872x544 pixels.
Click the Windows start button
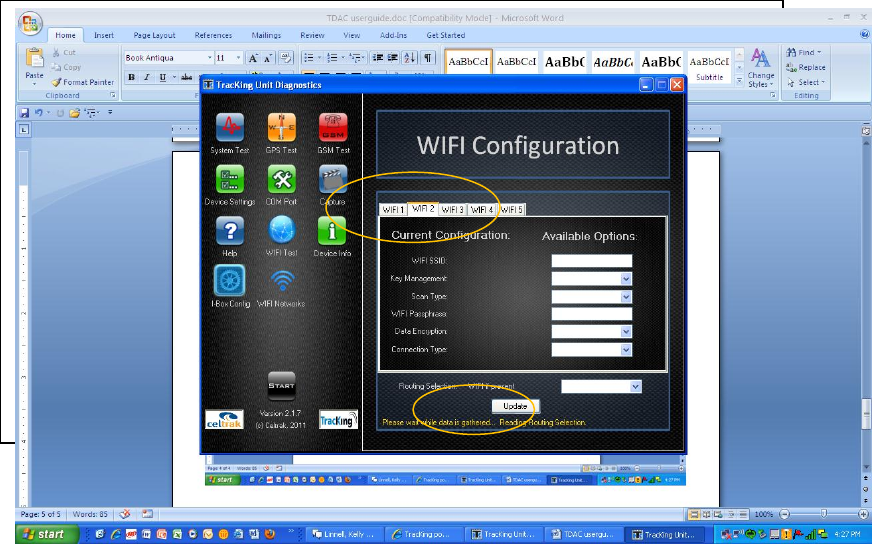46,534
